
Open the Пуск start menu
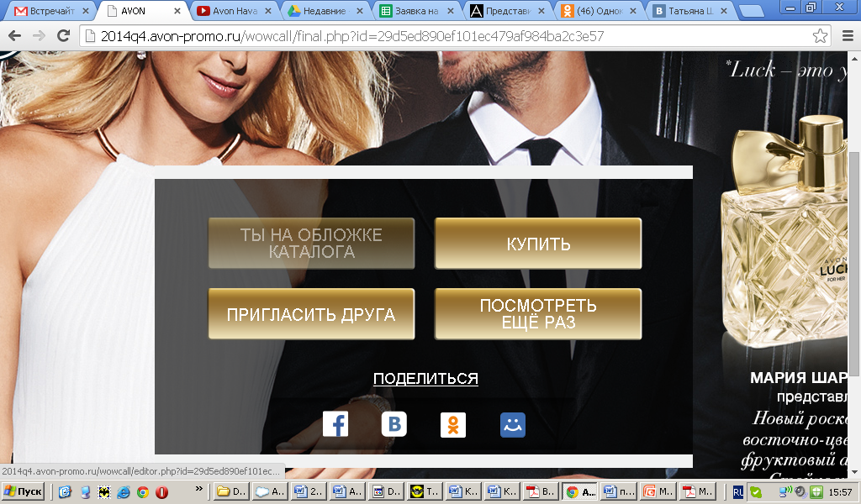tap(23, 492)
